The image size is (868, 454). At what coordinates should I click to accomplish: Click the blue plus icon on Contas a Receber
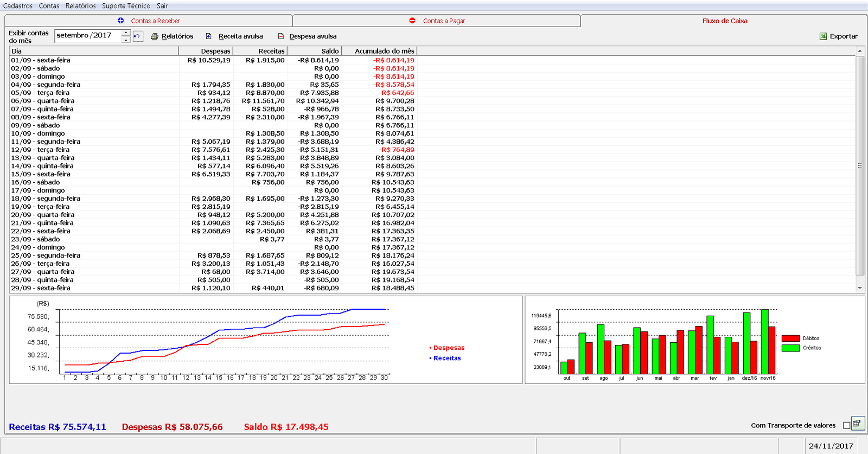pos(120,21)
